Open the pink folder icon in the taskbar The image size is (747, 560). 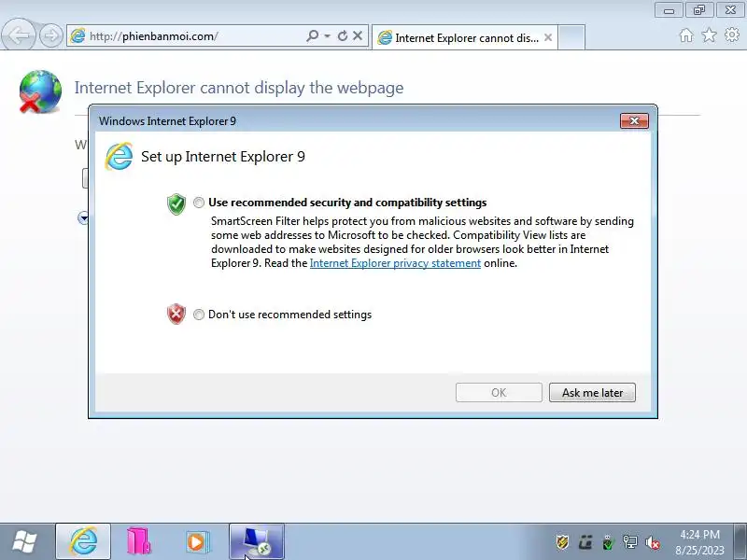click(x=139, y=541)
